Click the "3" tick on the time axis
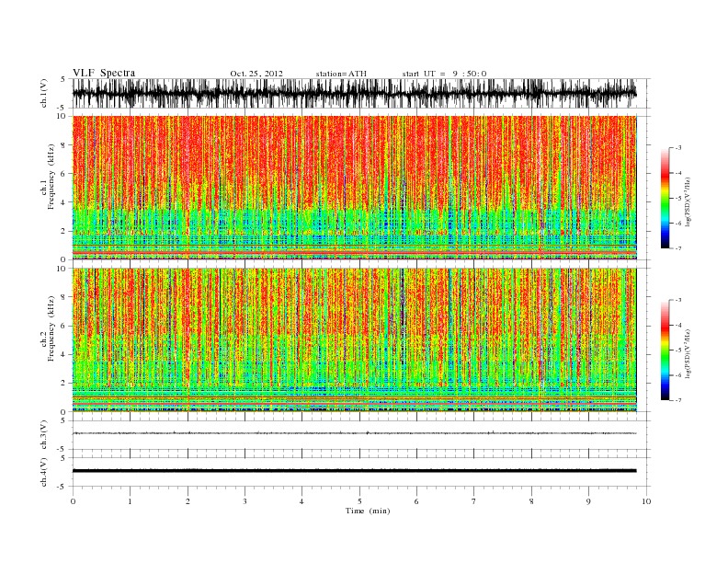 [x=245, y=501]
